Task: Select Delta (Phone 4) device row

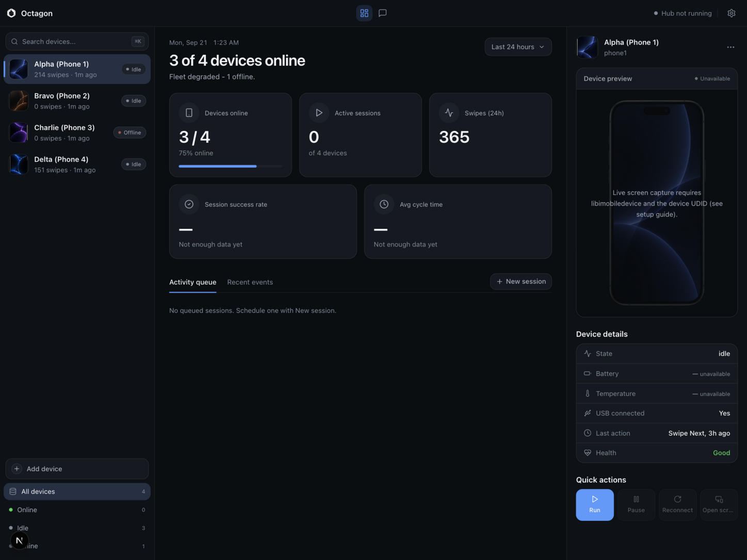Action: pos(77,164)
